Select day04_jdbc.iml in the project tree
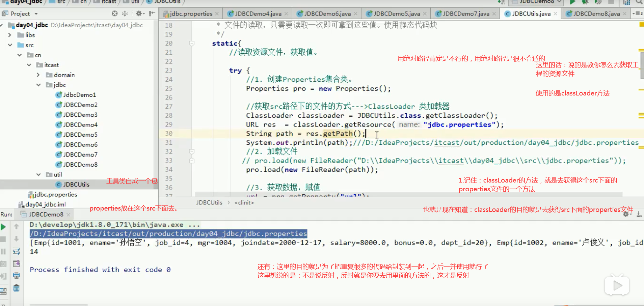Image resolution: width=644 pixels, height=306 pixels. coord(42,204)
